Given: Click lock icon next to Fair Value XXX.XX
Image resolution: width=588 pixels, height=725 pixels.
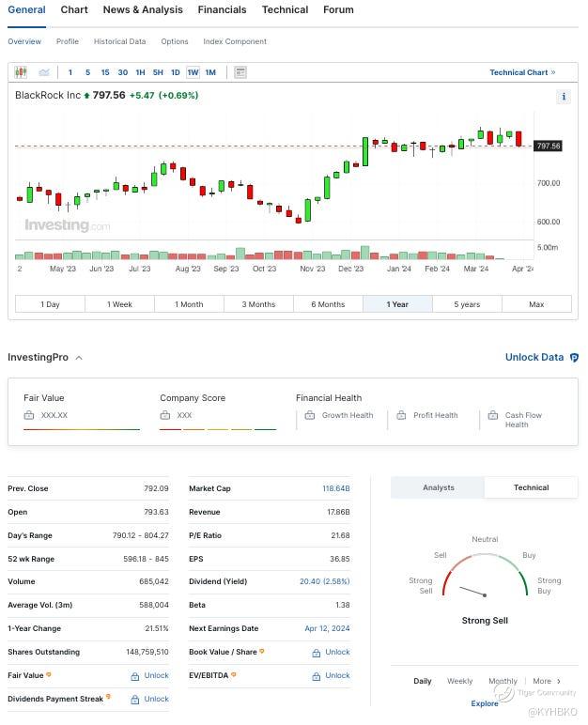Looking at the screenshot, I should (29, 415).
